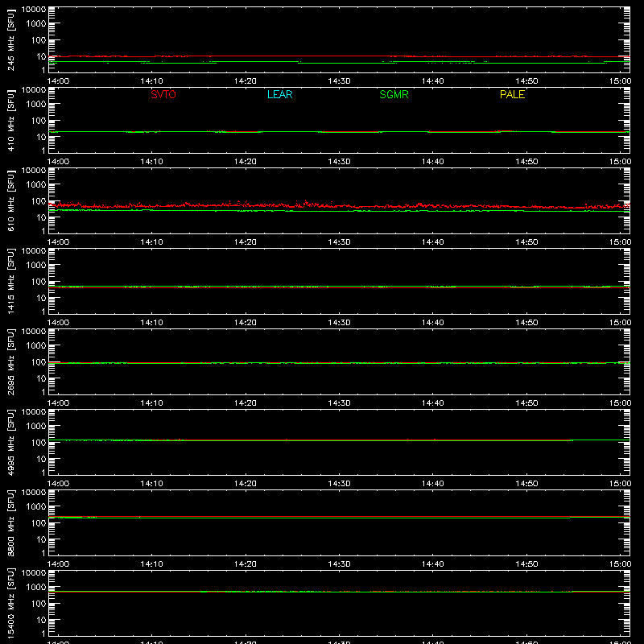
Task: Click 14:40 label below the 1415 MHz plot
Action: [433, 323]
